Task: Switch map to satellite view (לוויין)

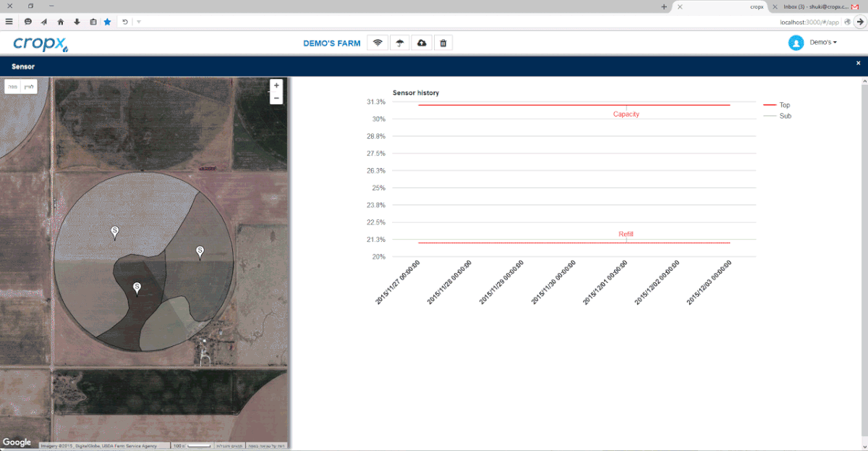Action: pos(28,86)
